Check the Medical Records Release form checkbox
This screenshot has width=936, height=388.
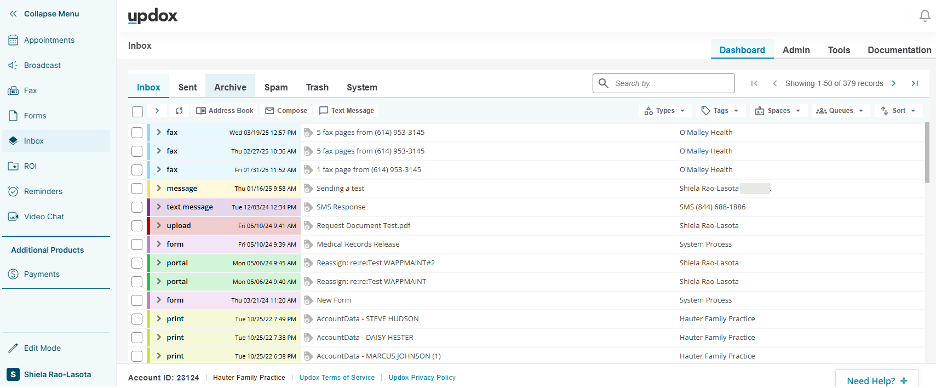tap(137, 245)
